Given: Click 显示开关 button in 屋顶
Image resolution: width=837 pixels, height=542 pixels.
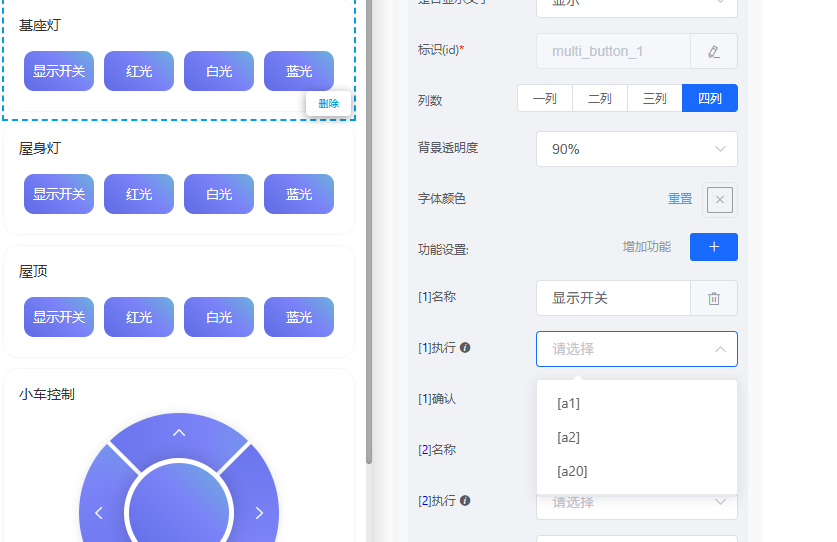Looking at the screenshot, I should [x=59, y=317].
